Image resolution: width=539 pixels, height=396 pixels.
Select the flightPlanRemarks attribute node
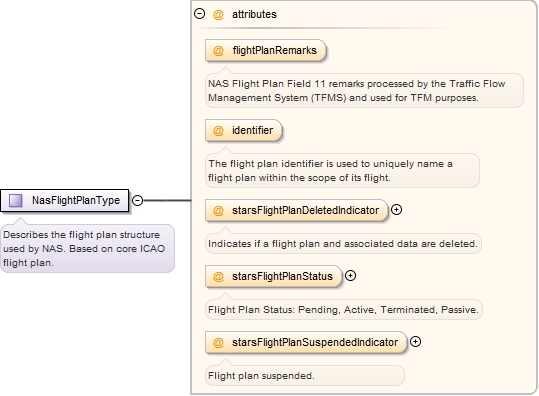(x=265, y=51)
